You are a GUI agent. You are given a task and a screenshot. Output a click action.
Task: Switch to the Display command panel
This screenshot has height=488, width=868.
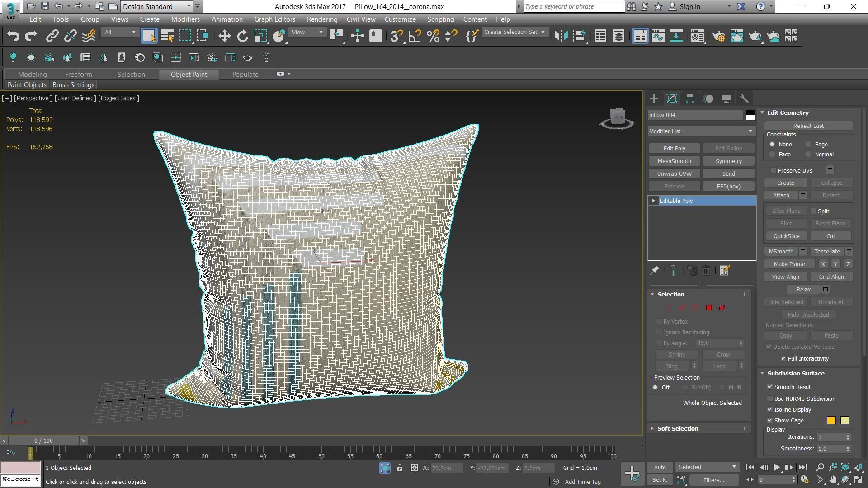click(x=726, y=99)
